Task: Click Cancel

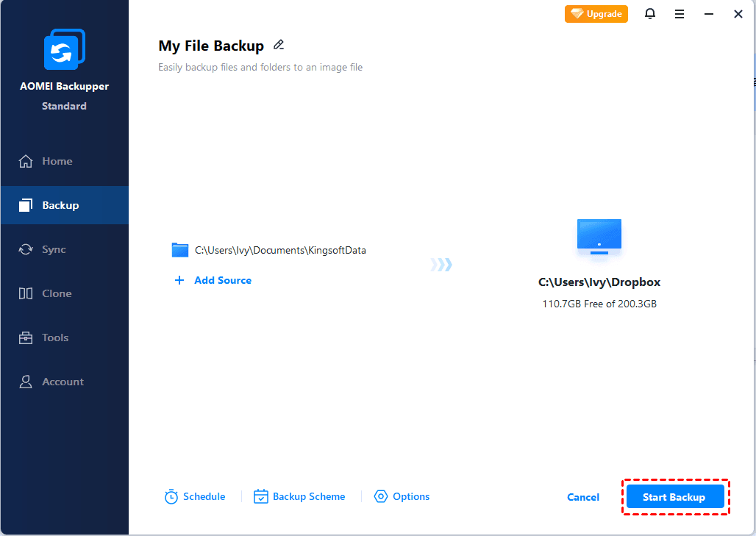Action: 583,497
